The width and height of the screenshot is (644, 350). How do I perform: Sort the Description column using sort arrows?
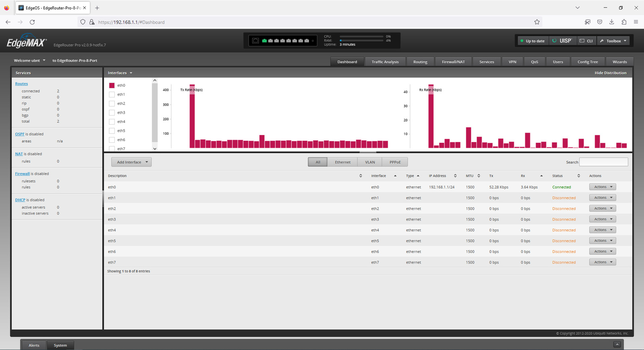point(360,176)
